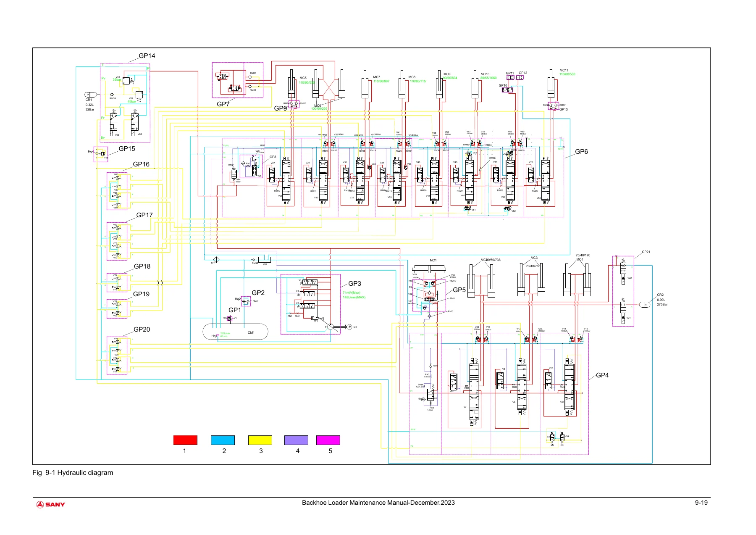Click the GP1 group label

235,310
